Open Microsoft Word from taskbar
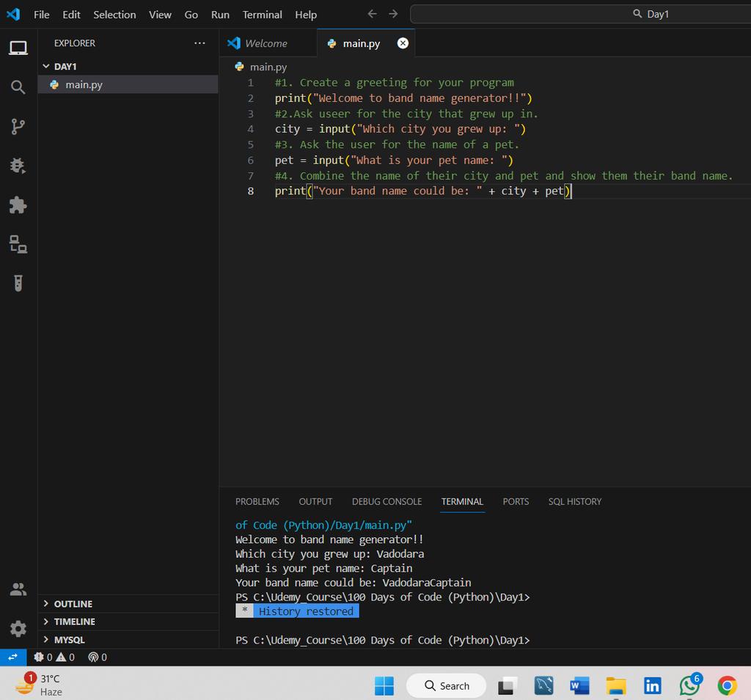 coord(579,686)
